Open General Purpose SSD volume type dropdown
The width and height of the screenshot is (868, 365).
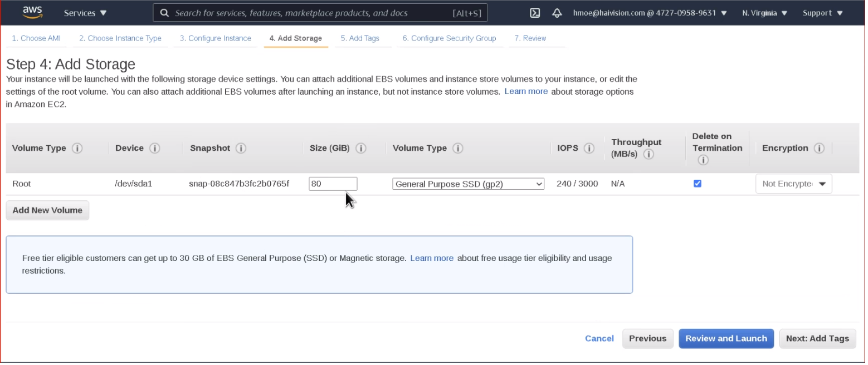(x=468, y=184)
